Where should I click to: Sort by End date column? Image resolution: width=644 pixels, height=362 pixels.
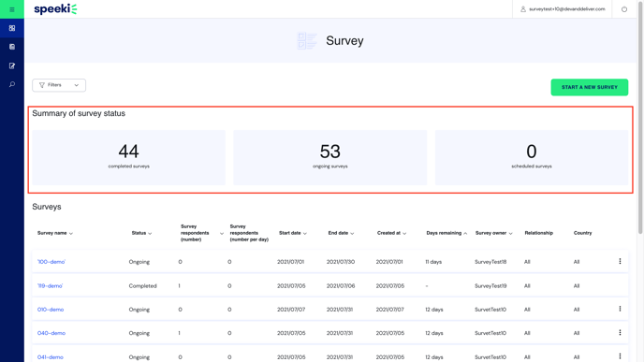pyautogui.click(x=341, y=233)
